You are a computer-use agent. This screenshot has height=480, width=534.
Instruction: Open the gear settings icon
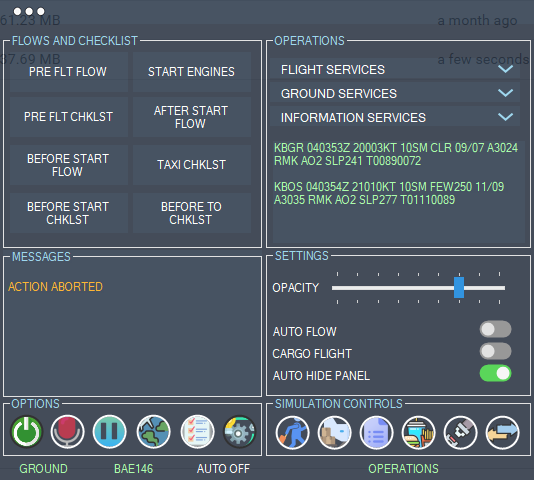[239, 432]
